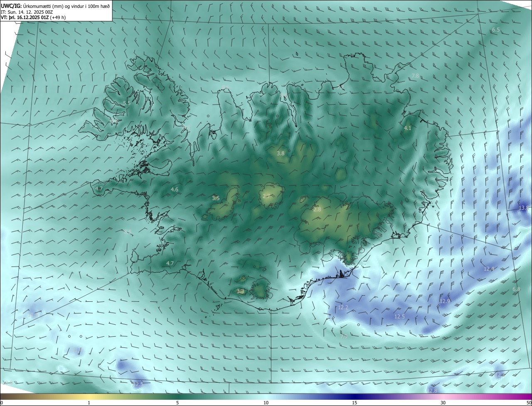Viewport: 532px width, 406px height.
Task: Click the 7.9 value label offshore
Action: click(344, 337)
